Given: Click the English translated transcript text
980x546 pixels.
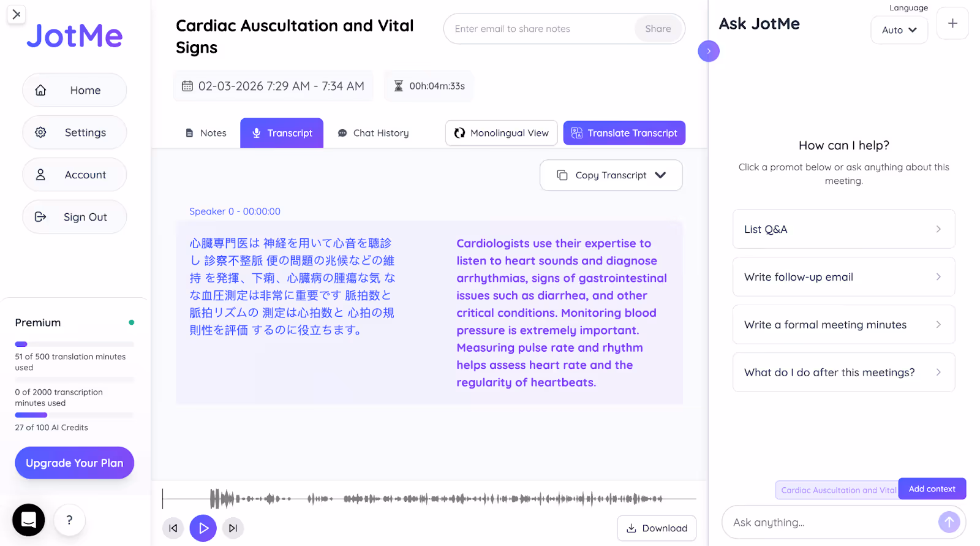Looking at the screenshot, I should click(x=562, y=313).
